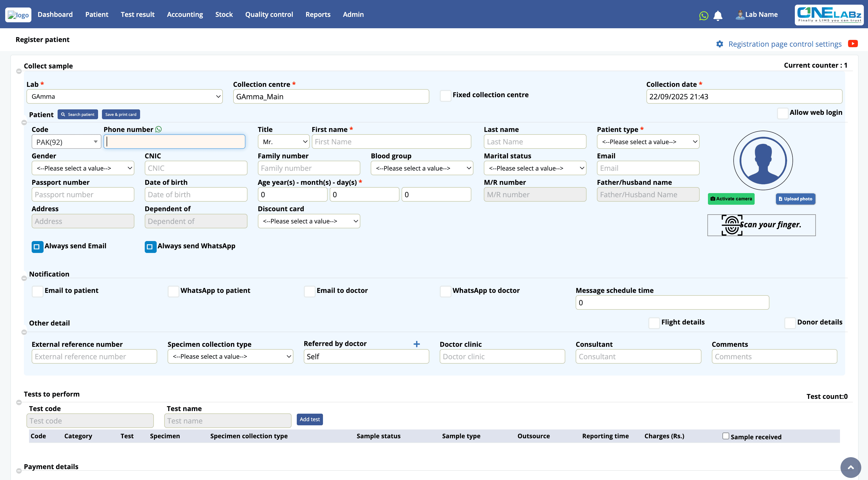Enable Flight details checkbox
868x480 pixels.
point(654,323)
